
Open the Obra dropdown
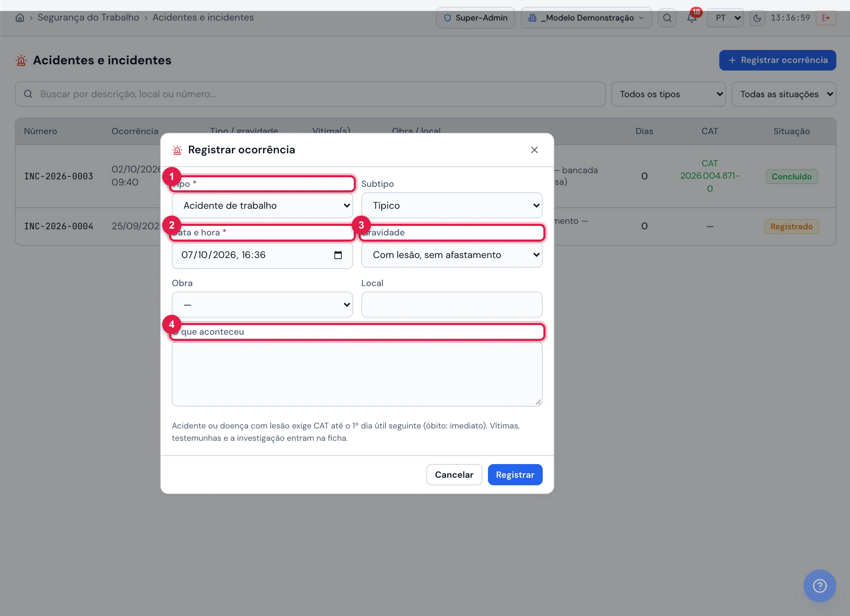pos(262,305)
